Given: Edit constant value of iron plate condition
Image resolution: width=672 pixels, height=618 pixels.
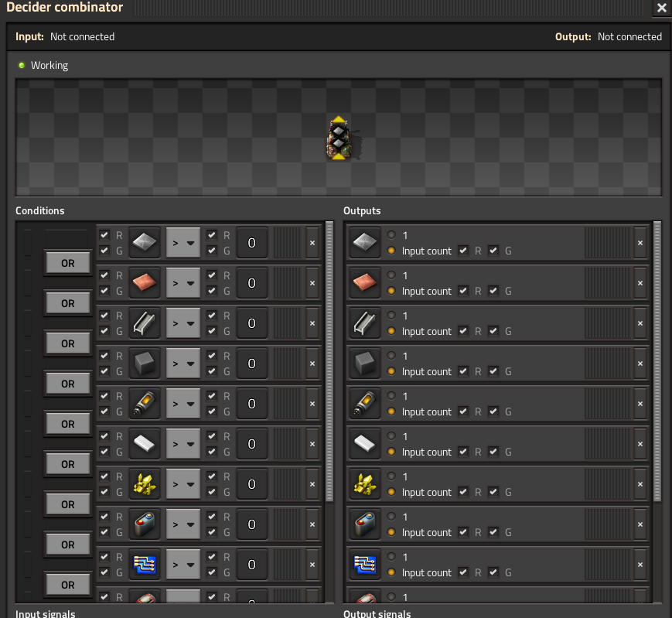Looking at the screenshot, I should point(252,243).
